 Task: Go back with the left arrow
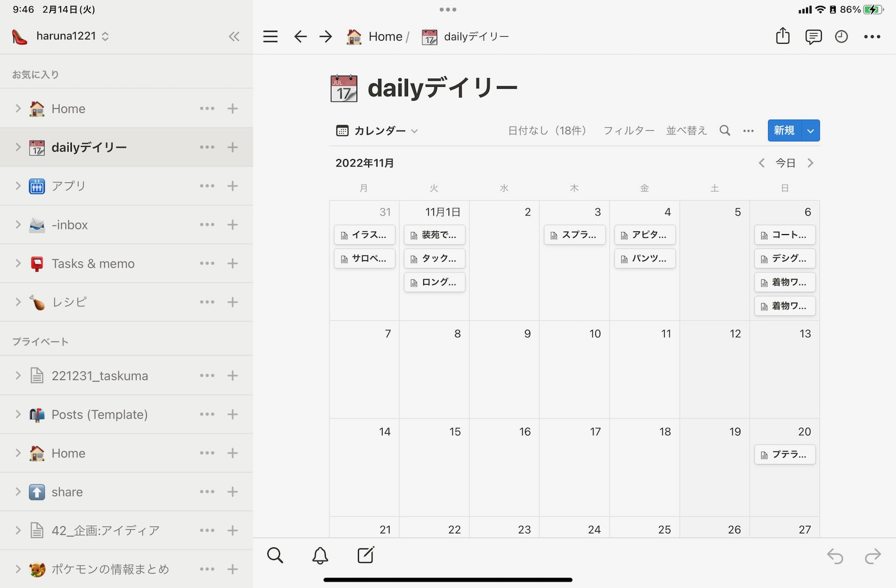300,36
